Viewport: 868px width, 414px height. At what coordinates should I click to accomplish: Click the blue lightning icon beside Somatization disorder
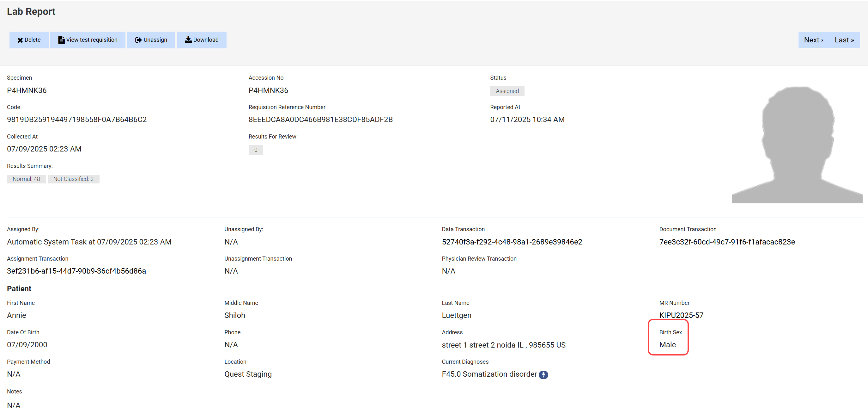(543, 374)
